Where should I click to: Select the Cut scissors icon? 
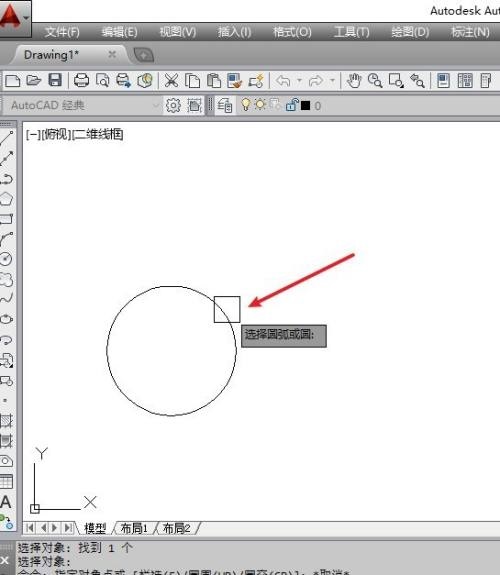coord(171,81)
